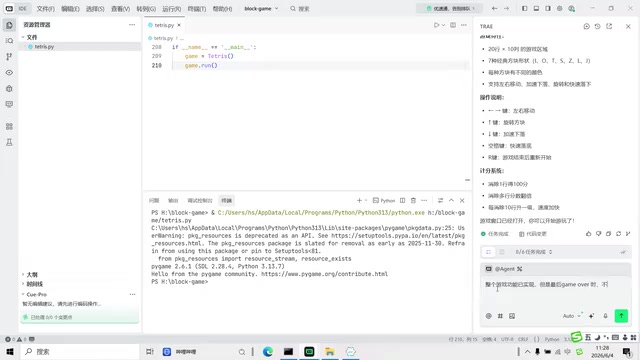
Task: Open the 文件(F) menu
Action: pos(45,9)
